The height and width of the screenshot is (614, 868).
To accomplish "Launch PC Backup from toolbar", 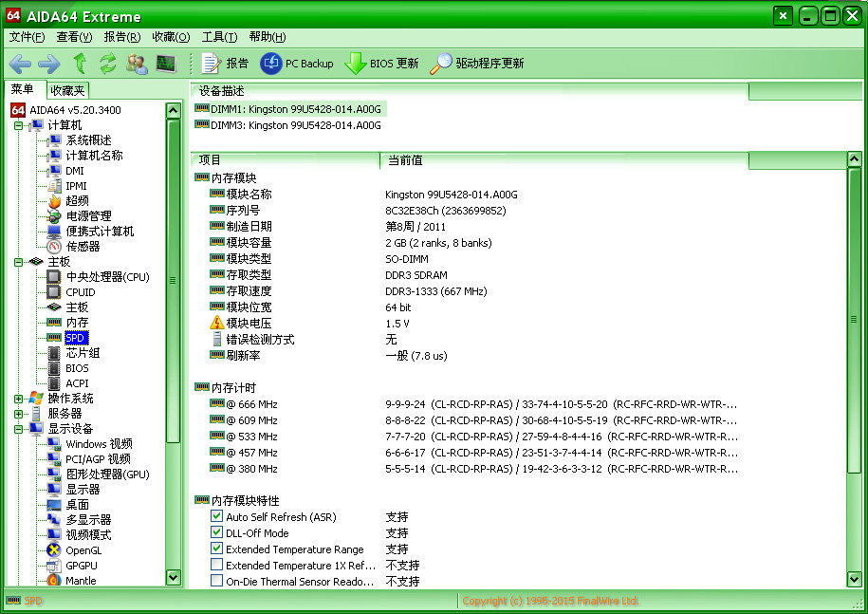I will click(x=297, y=64).
